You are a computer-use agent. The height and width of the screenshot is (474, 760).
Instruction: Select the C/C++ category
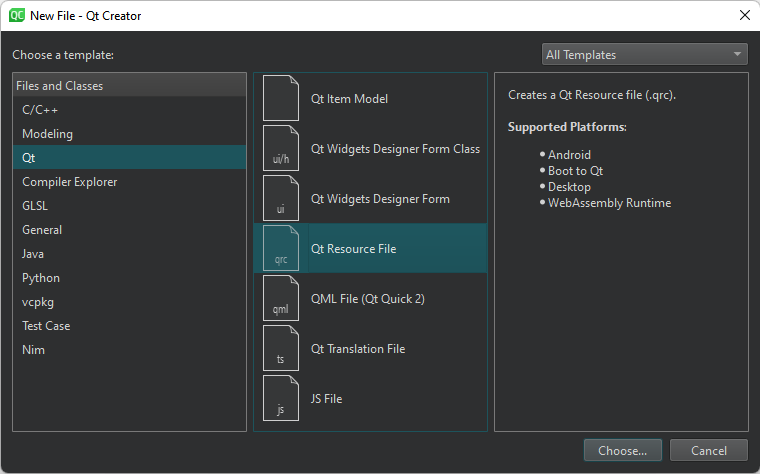(41, 110)
